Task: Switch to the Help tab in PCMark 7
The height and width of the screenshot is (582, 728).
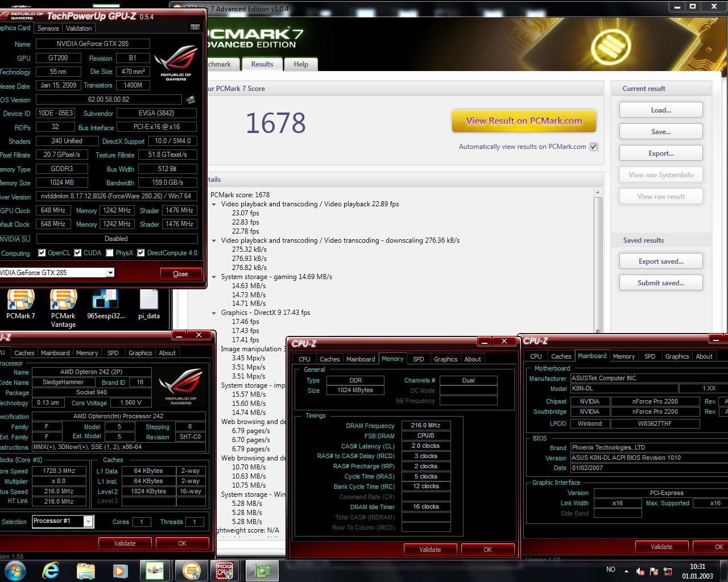Action: (301, 64)
